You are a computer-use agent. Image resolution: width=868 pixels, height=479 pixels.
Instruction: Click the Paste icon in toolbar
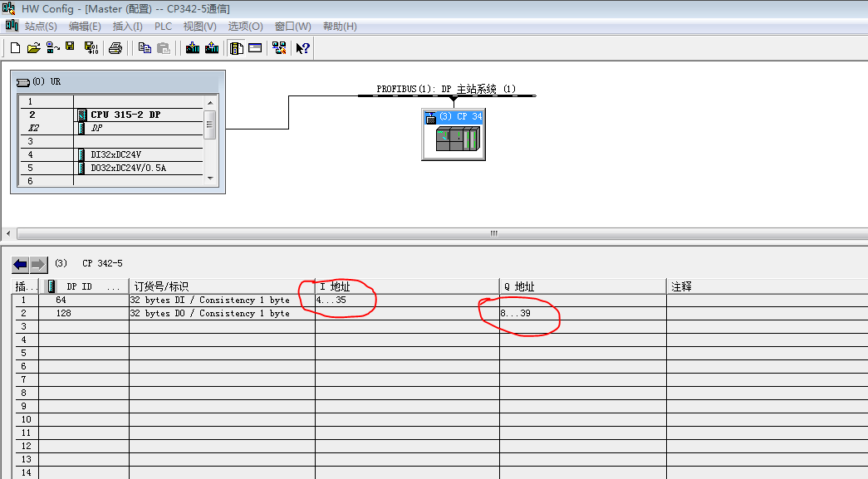point(164,48)
